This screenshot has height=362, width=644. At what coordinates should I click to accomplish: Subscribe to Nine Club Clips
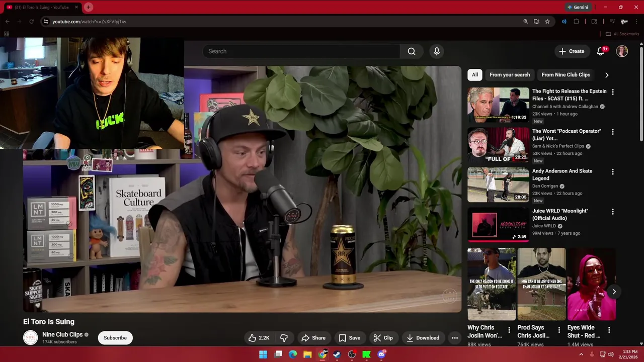[115, 338]
